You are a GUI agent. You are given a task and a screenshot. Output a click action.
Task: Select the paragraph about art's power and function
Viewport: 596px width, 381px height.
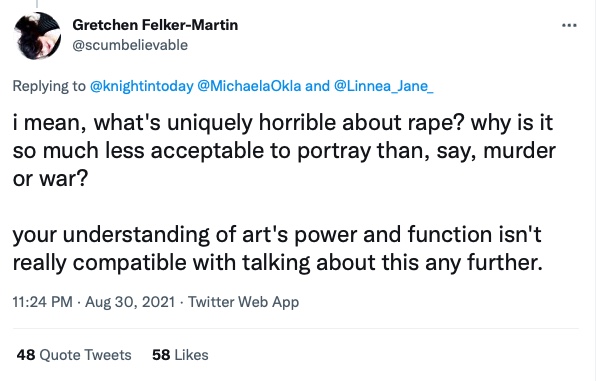(277, 248)
